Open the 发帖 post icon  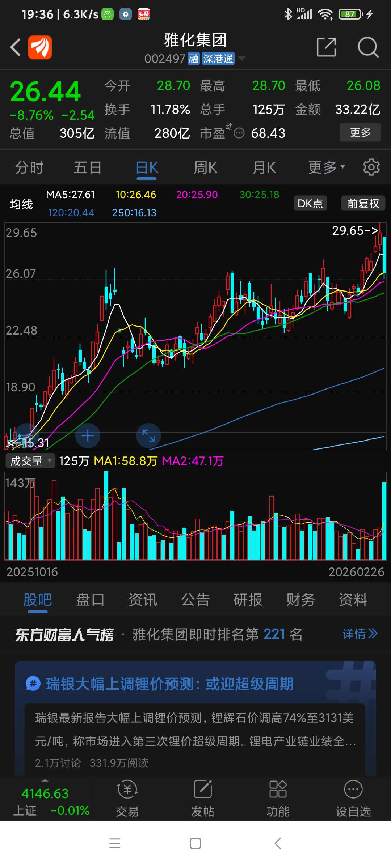(x=202, y=799)
